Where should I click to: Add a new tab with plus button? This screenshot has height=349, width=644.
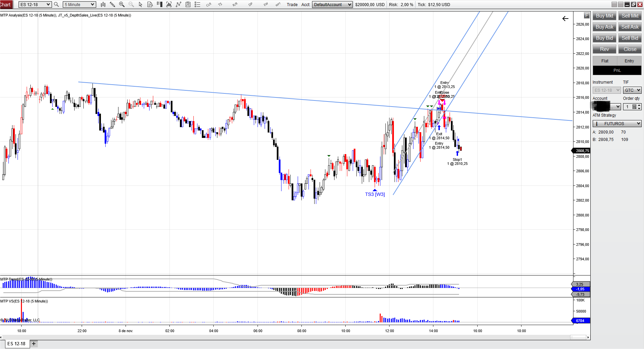tap(34, 344)
